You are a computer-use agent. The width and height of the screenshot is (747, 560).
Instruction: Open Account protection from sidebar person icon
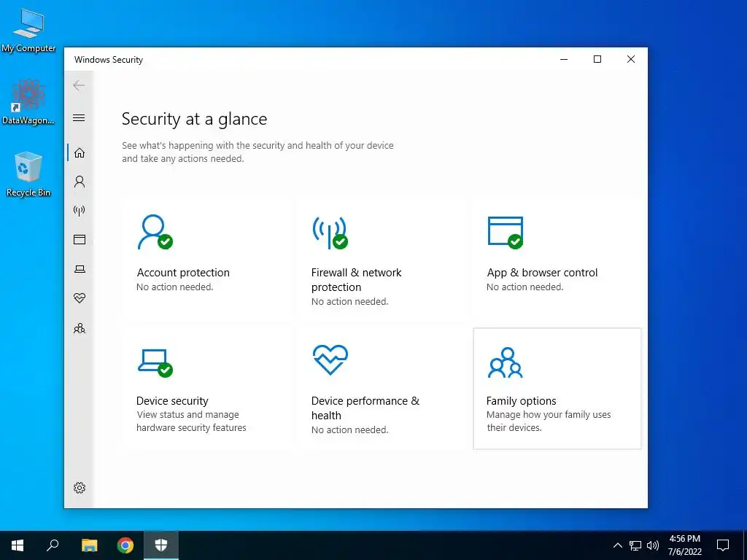(80, 182)
